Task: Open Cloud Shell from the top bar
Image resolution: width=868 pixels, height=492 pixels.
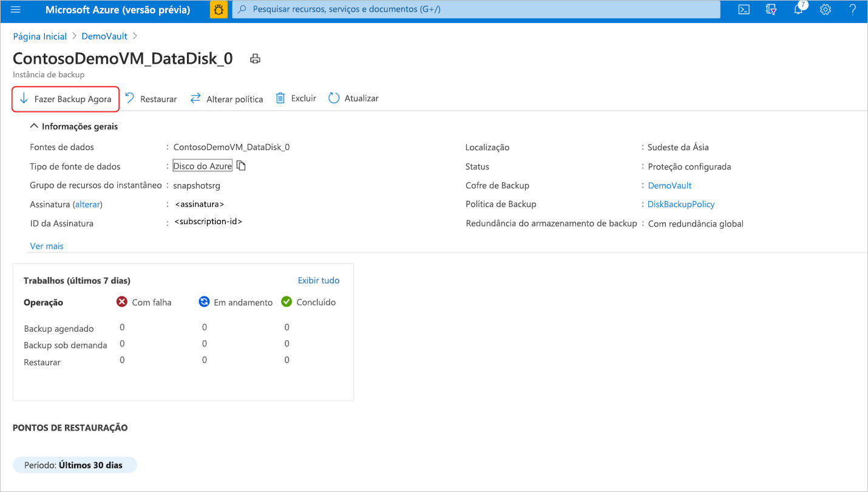Action: coord(744,10)
